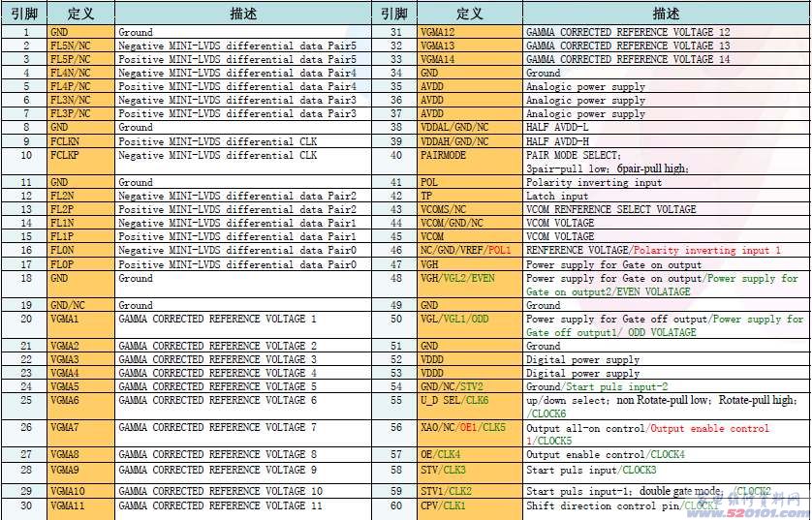Click the U_D SEL/CLK6 cell
This screenshot has width=812, height=520.
pos(469,400)
